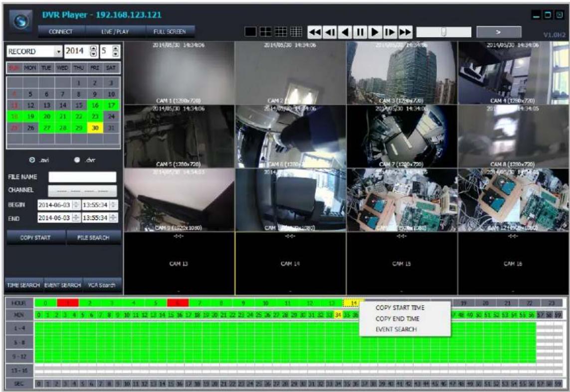Click the 1 - 4 channel group row label
The height and width of the screenshot is (392, 570).
(19, 328)
